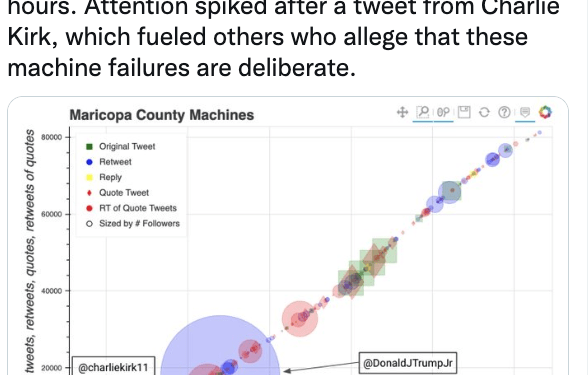Click the @charliekirk11 annotation label
Viewport: 588px width, 375px height.
[x=113, y=366]
